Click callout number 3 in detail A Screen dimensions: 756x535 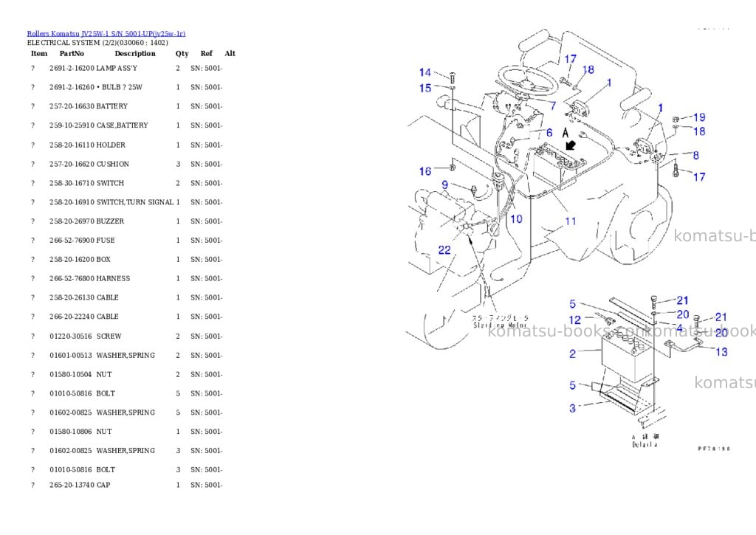(x=572, y=408)
